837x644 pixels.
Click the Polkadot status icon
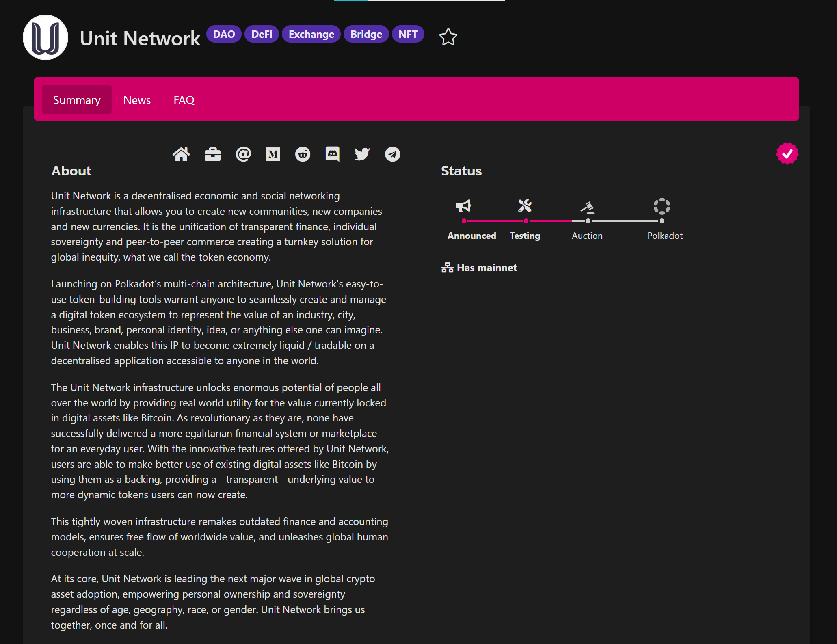coord(662,206)
